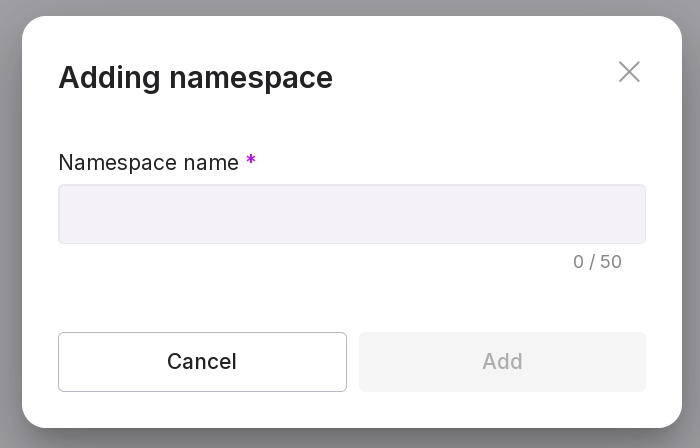
Task: Dismiss the dialog using the X icon
Action: (629, 72)
